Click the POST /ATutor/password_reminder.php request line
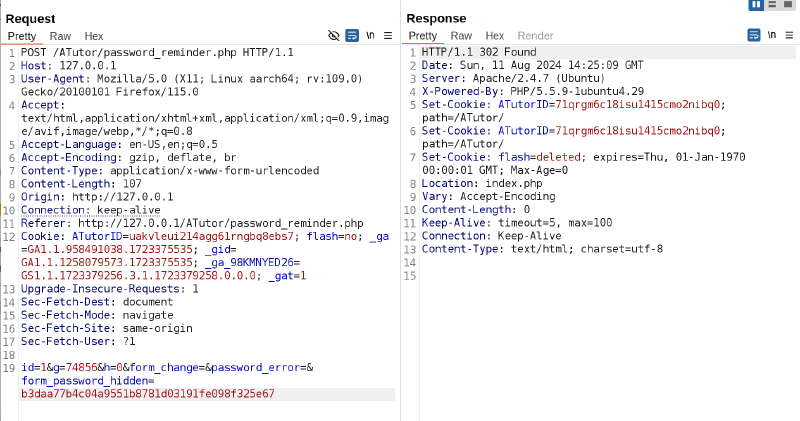This screenshot has width=800, height=421. click(157, 53)
